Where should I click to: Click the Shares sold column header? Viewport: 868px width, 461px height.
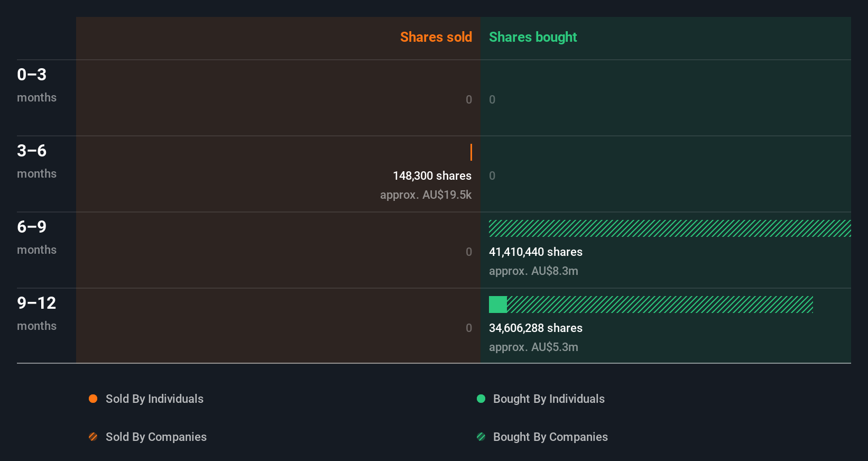click(436, 37)
